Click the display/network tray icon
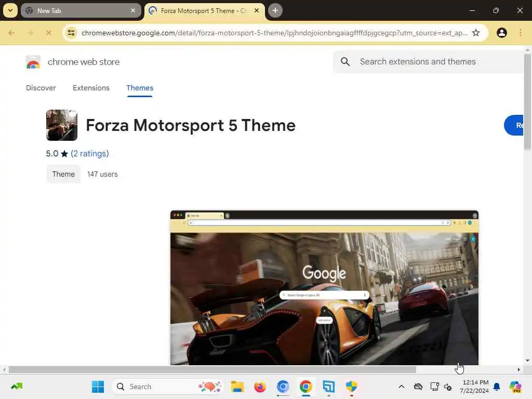This screenshot has width=532, height=399. (x=434, y=387)
